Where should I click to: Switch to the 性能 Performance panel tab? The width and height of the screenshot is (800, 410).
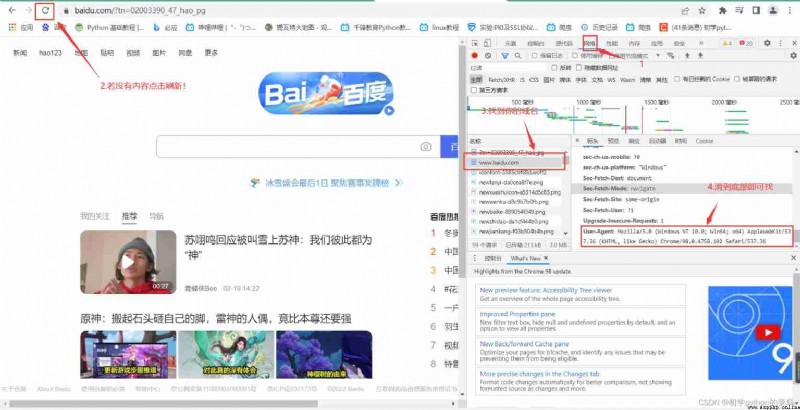(x=612, y=44)
